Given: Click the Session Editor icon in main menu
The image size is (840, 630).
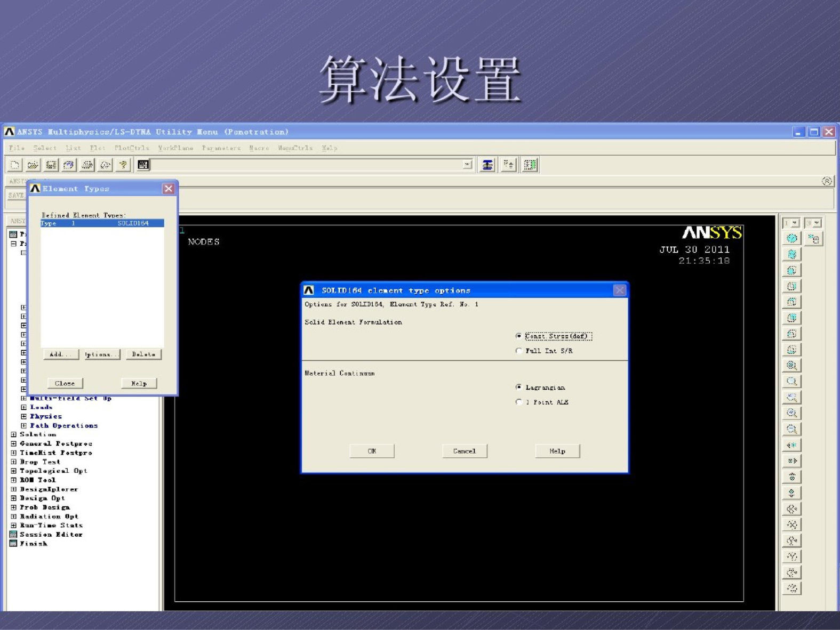Looking at the screenshot, I should [x=13, y=535].
